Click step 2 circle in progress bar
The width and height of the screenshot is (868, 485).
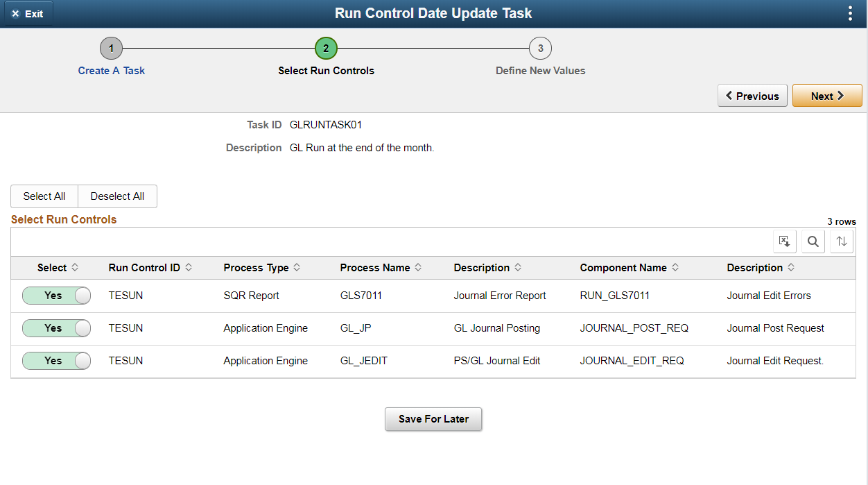click(x=326, y=49)
